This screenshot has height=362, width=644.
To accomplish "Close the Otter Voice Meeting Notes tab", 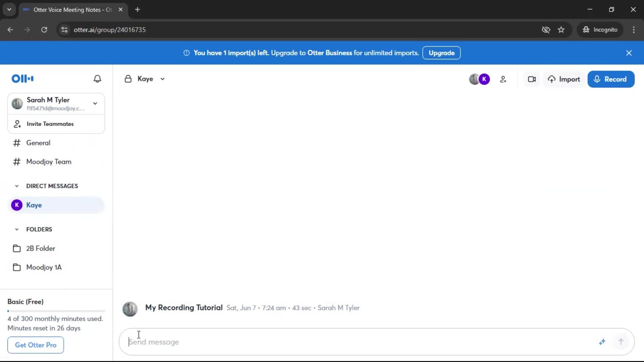I will [x=121, y=10].
